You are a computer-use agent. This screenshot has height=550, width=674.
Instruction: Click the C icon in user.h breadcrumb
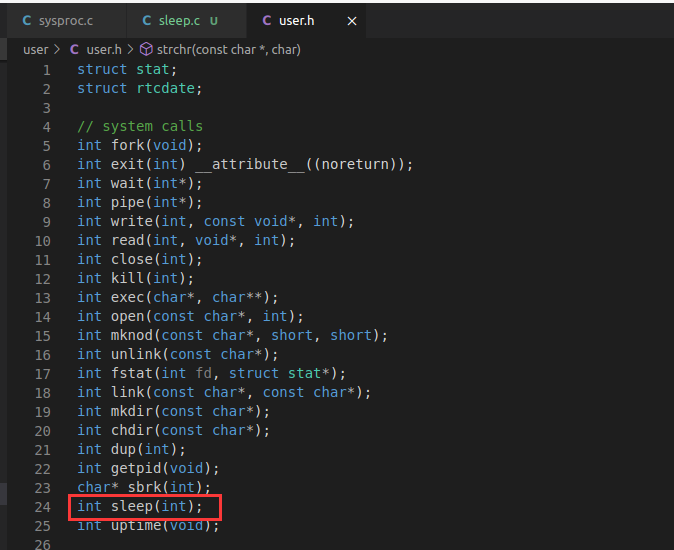point(74,50)
